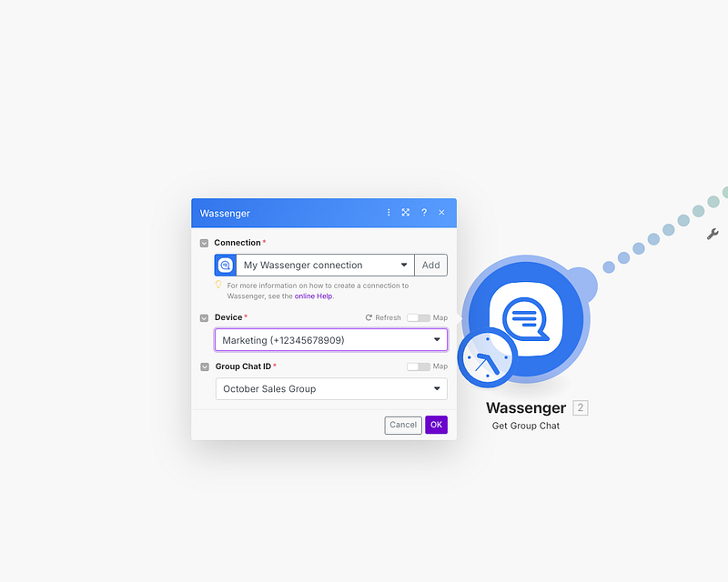Enable the Map switch for Group Chat ID
728x582 pixels.
point(418,366)
